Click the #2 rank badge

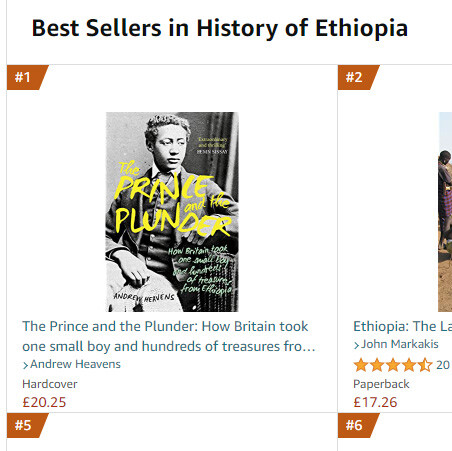358,77
